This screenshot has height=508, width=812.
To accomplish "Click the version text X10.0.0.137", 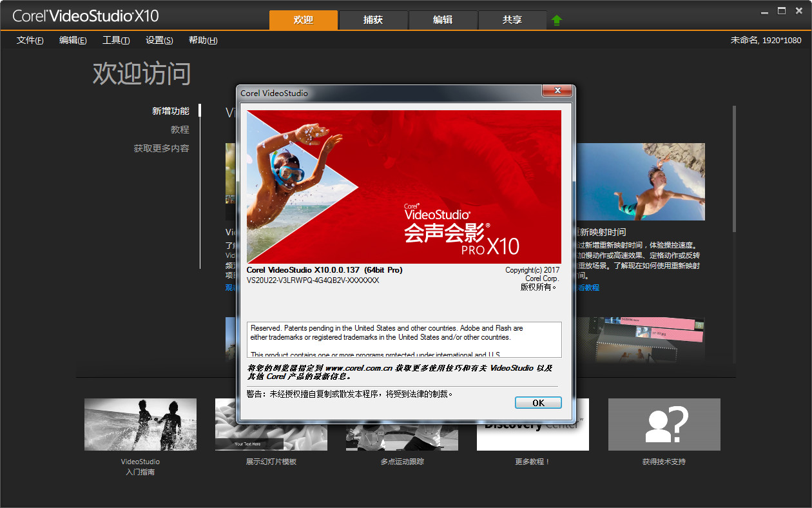I will 324,269.
